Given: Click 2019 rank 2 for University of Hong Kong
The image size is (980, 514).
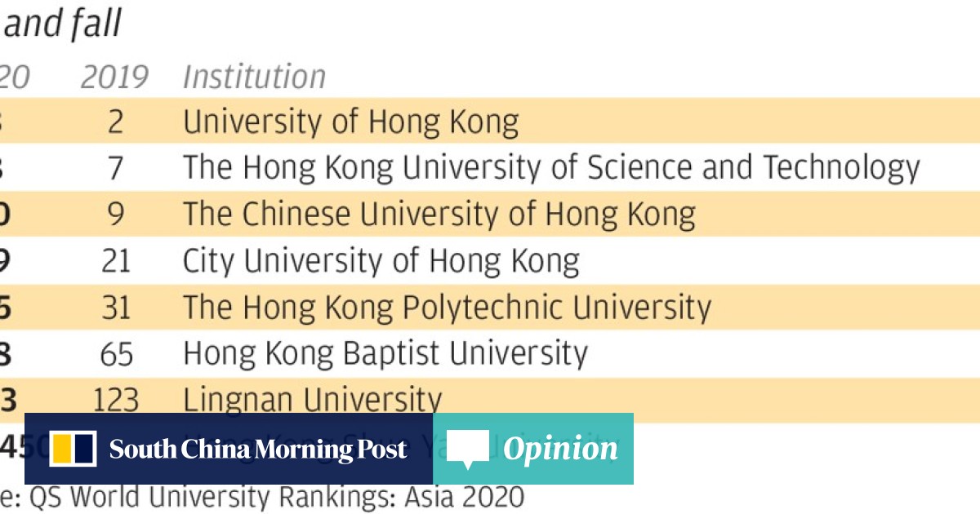Looking at the screenshot, I should [x=115, y=122].
